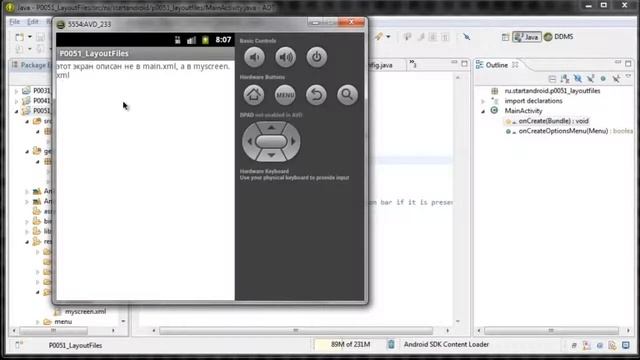Open the File menu in Eclipse

[15, 22]
